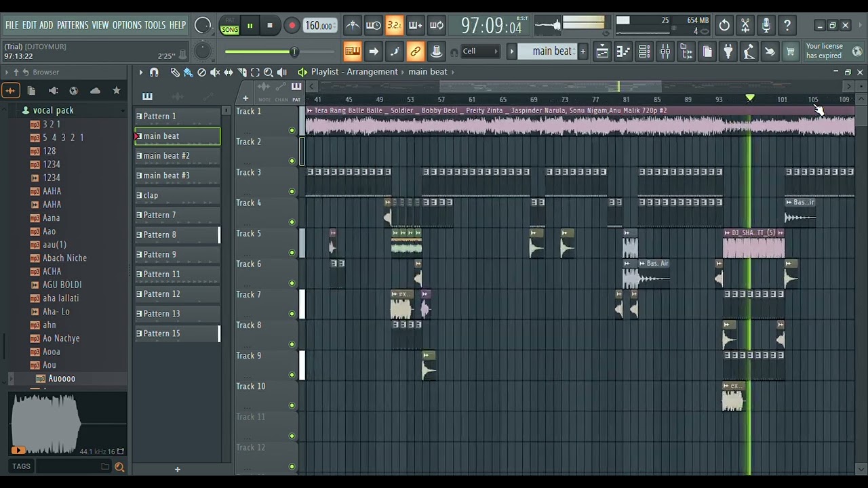Click the tempo field showing 160.000
The image size is (868, 488).
coord(319,26)
